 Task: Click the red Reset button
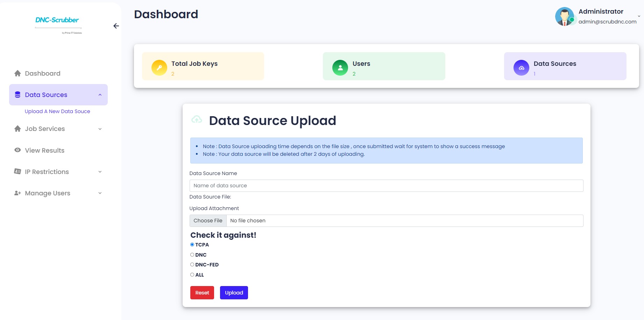[x=202, y=293]
